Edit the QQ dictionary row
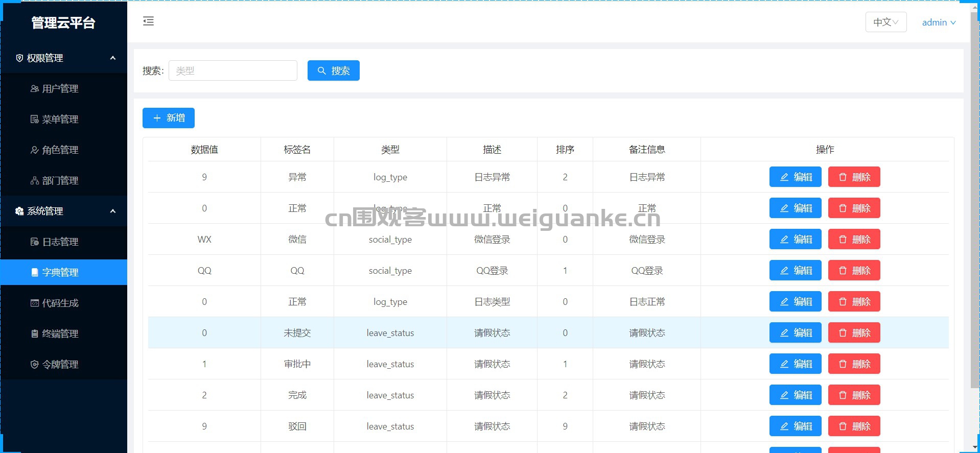 [x=795, y=270]
